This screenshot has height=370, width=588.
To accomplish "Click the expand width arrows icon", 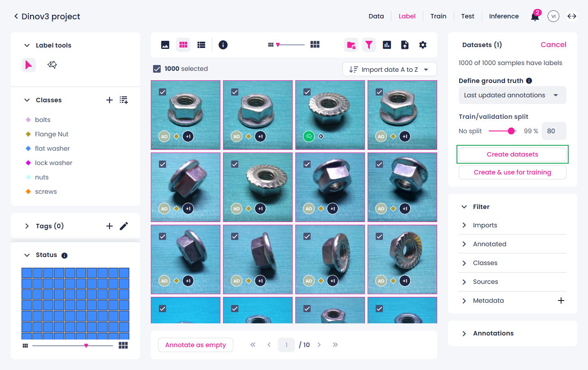I will click(x=572, y=16).
